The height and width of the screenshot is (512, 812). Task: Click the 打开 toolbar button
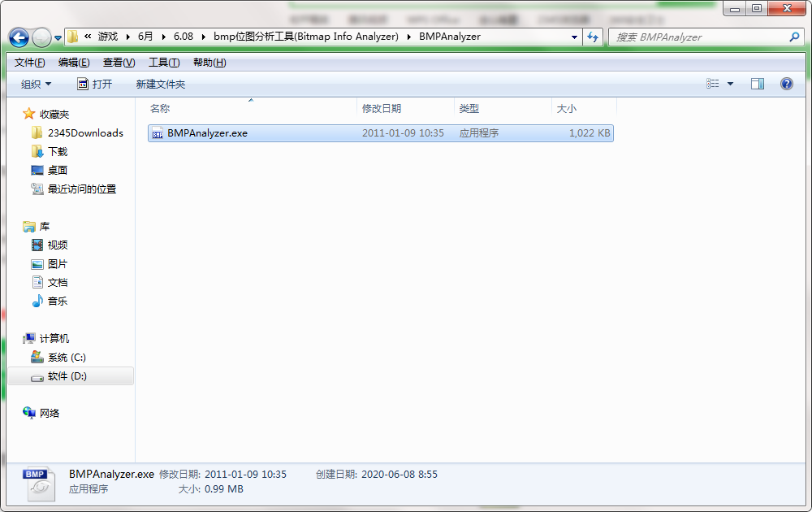tap(94, 84)
